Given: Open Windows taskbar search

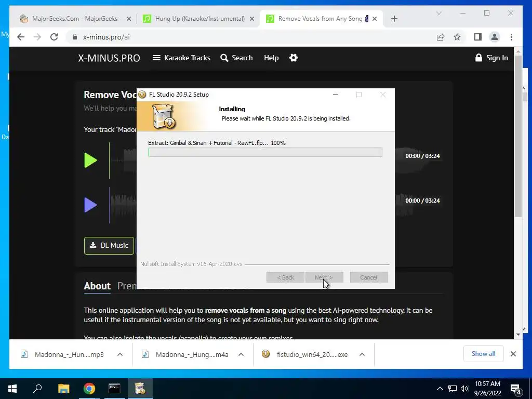Looking at the screenshot, I should pyautogui.click(x=37, y=389).
